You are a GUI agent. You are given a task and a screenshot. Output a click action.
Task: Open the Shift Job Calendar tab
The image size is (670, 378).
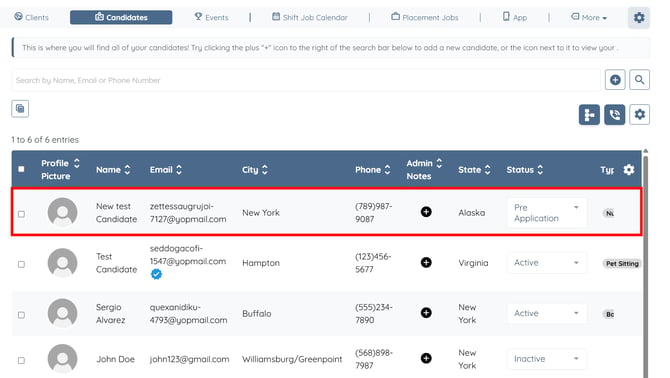coord(310,18)
